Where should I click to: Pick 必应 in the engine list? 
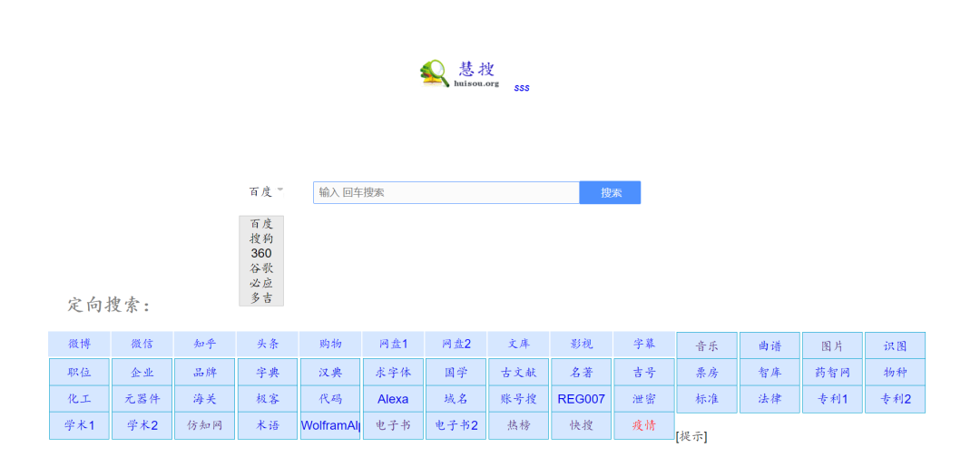tap(261, 283)
